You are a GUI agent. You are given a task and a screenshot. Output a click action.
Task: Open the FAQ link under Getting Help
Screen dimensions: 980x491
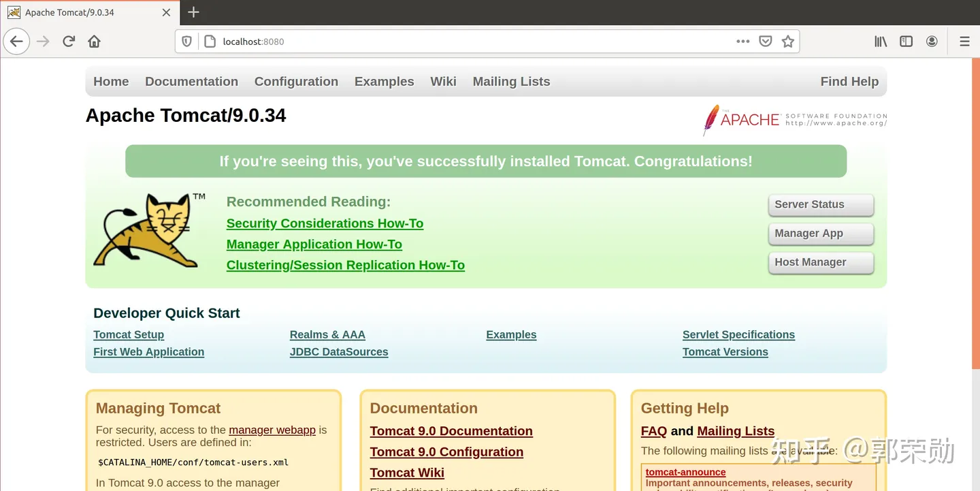click(x=654, y=431)
